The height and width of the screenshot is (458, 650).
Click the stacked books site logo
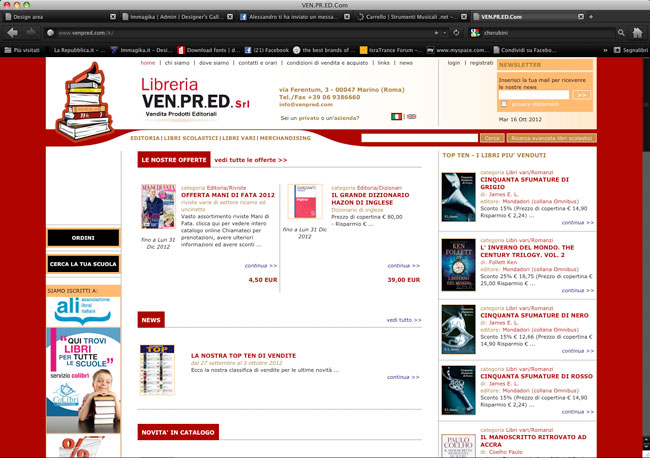(84, 102)
